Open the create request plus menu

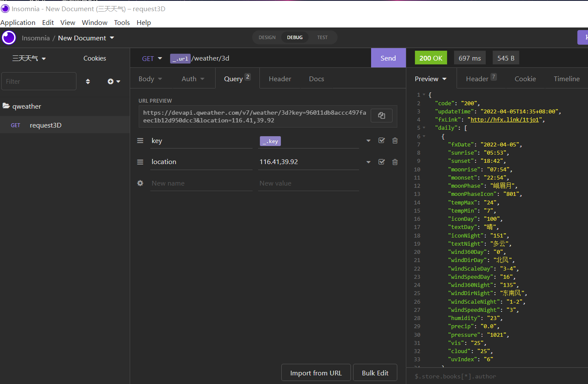tap(114, 81)
